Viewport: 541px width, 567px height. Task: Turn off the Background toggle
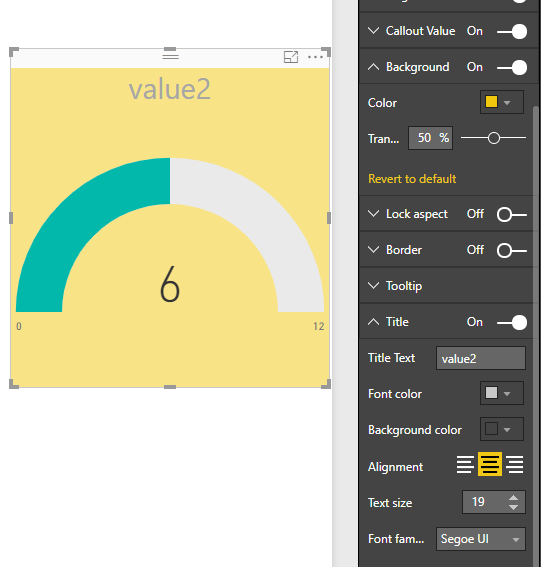click(x=512, y=68)
